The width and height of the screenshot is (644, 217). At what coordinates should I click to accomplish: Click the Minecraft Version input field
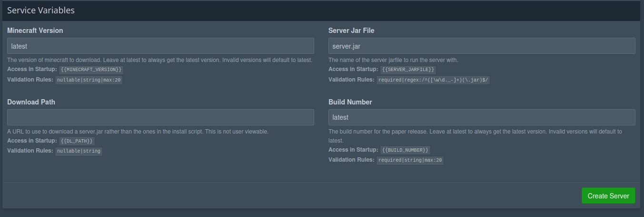[160, 46]
